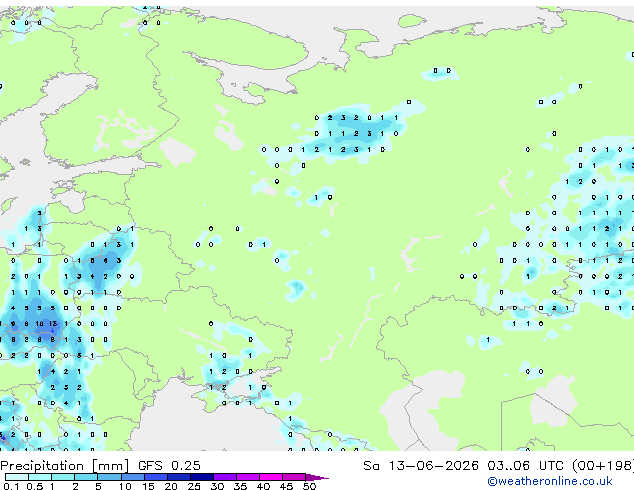The image size is (634, 490).
Task: Select the 5–10 mm legend color box
Action: 110,477
